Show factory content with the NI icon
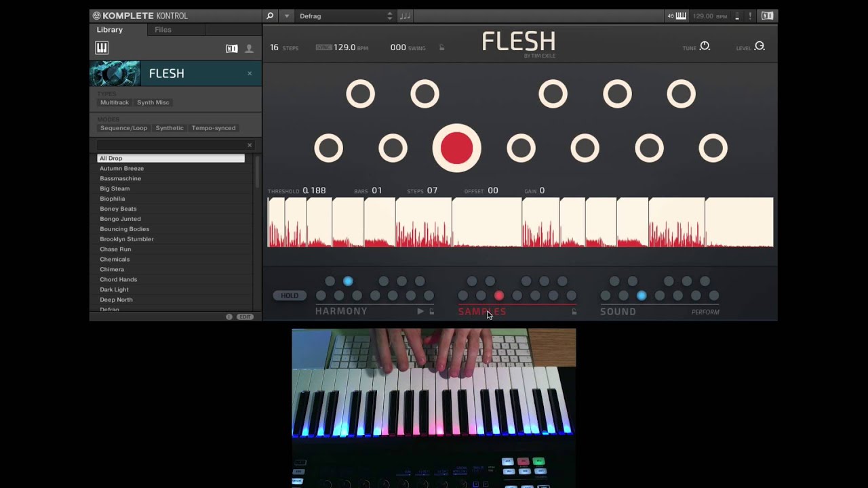 [x=231, y=48]
